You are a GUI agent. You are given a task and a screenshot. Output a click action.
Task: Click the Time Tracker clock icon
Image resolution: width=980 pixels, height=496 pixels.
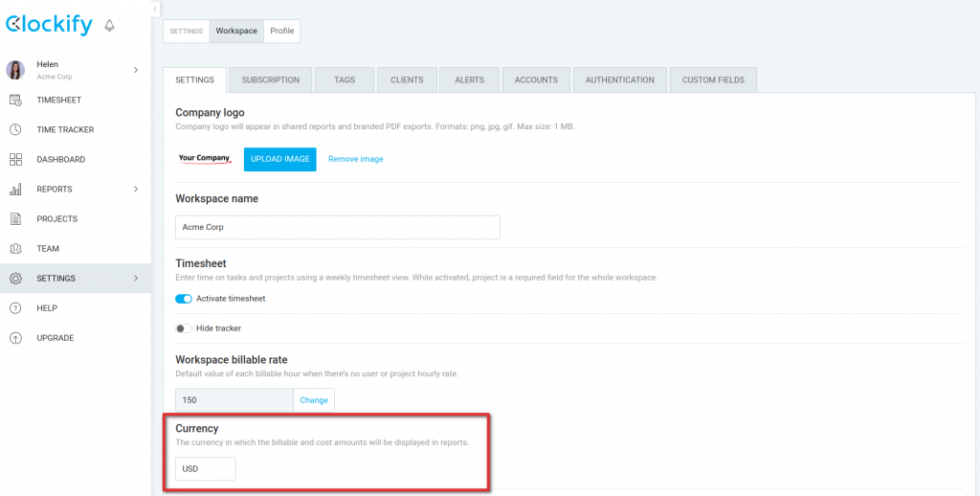(x=15, y=129)
